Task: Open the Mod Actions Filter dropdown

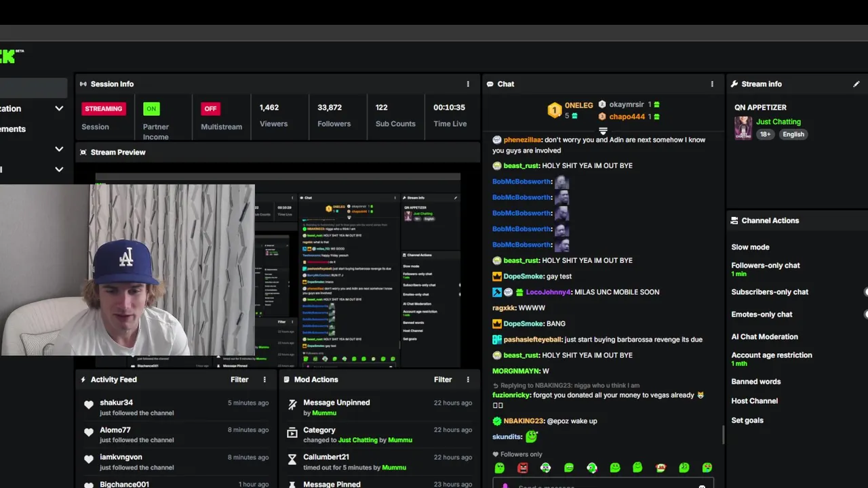Action: click(x=443, y=380)
